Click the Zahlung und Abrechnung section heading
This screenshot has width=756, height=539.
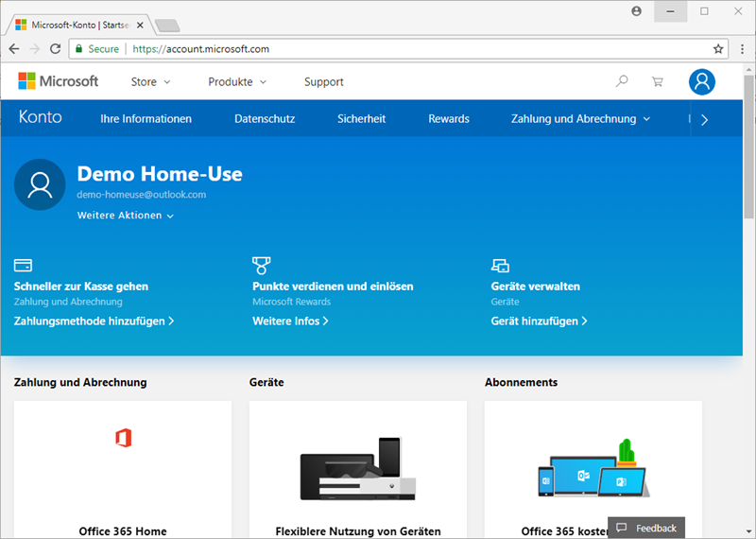(x=80, y=382)
